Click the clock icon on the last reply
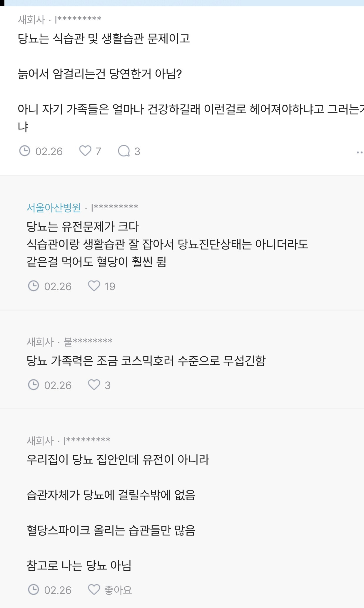This screenshot has width=364, height=608. click(34, 590)
